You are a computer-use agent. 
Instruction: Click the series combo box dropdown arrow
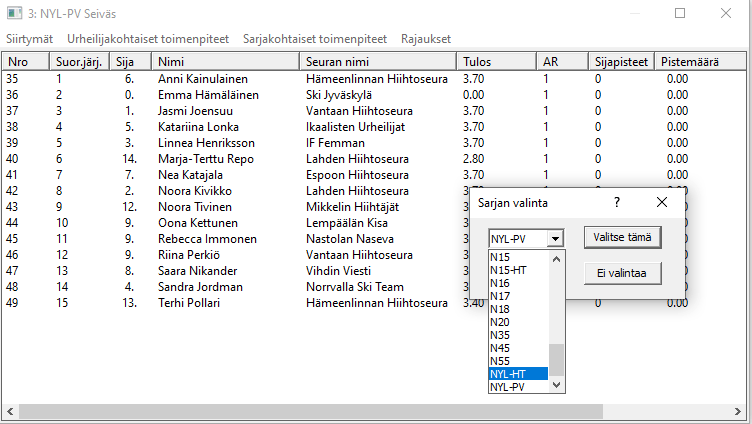[556, 239]
